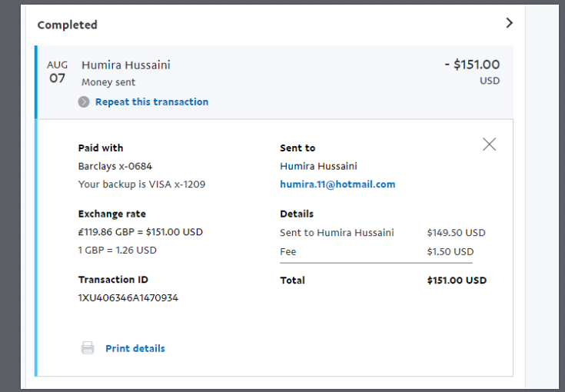The width and height of the screenshot is (565, 392).
Task: Click the Sent to recipient name
Action: tap(318, 166)
